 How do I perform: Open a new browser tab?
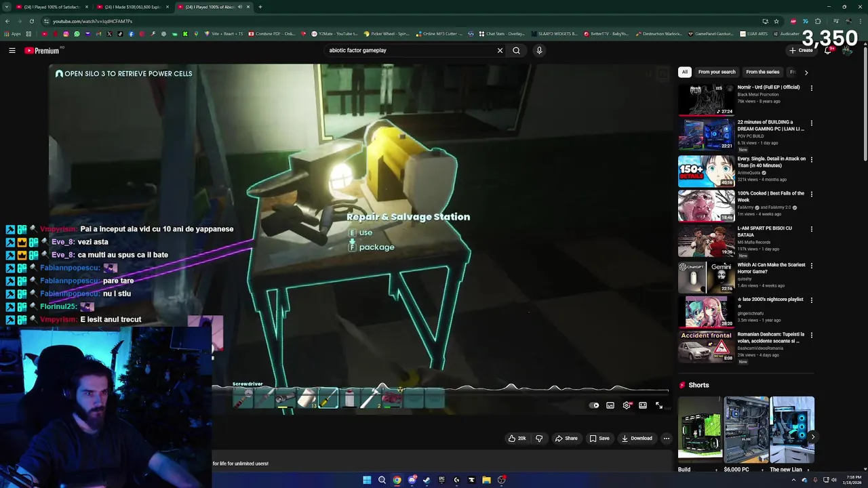pos(260,7)
